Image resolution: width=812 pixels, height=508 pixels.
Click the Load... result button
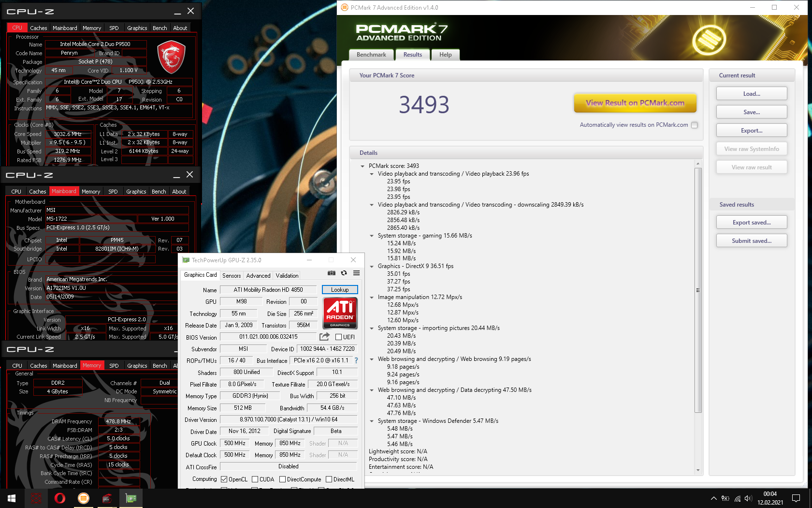click(x=752, y=94)
